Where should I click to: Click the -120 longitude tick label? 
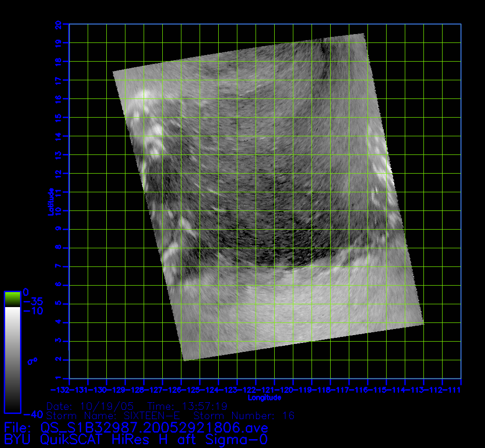coord(284,390)
